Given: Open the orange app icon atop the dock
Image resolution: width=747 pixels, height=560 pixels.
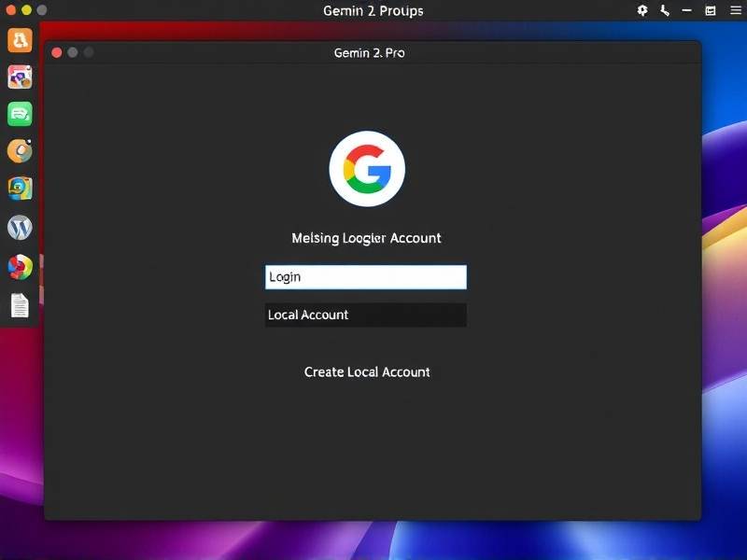Looking at the screenshot, I should [20, 40].
